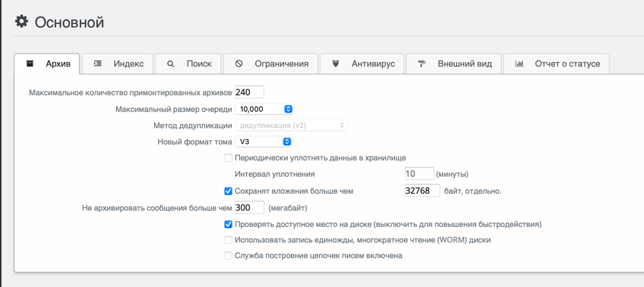Click the Метод дедупликации dropdown
This screenshot has width=644, height=287.
click(x=291, y=125)
